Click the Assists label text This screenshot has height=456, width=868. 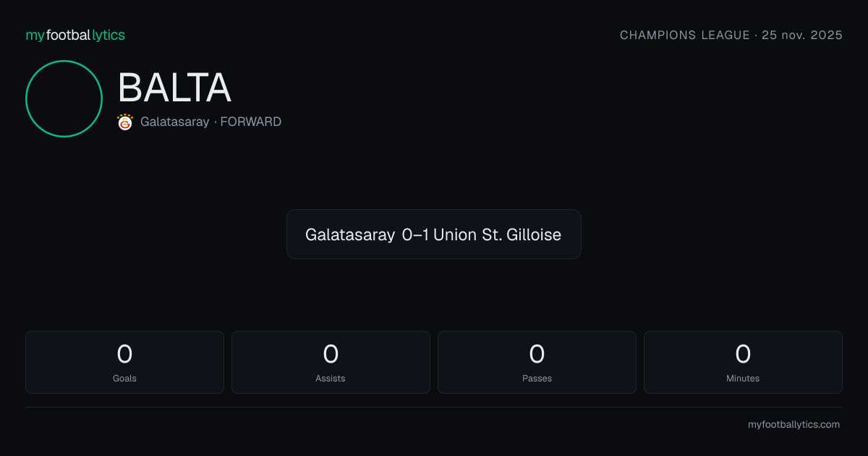click(x=331, y=379)
